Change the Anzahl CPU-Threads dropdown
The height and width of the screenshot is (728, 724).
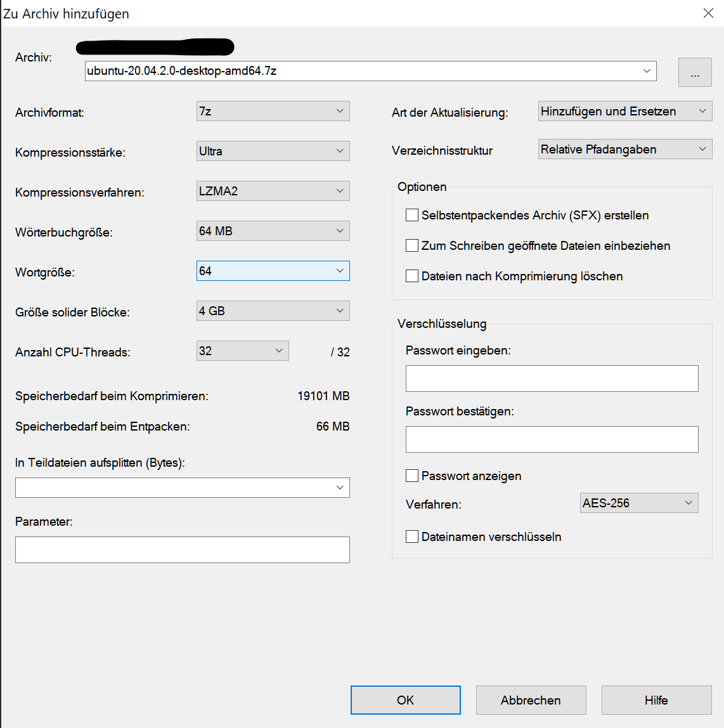coord(243,351)
